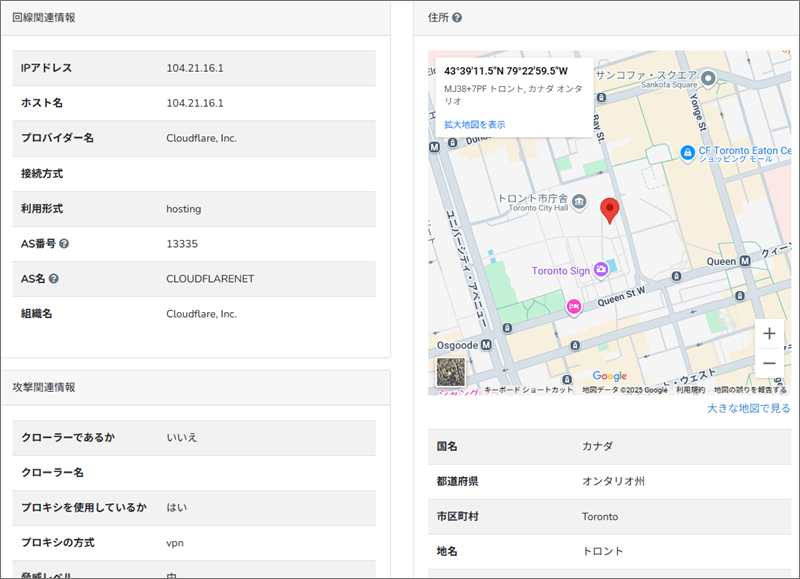Select the ホスト名 value 104.21.16.1

click(195, 103)
